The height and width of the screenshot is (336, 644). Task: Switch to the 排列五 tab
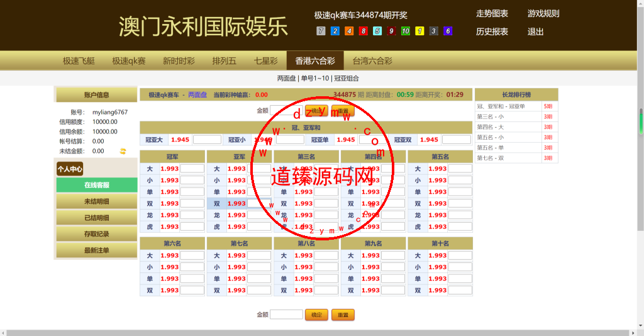point(225,61)
